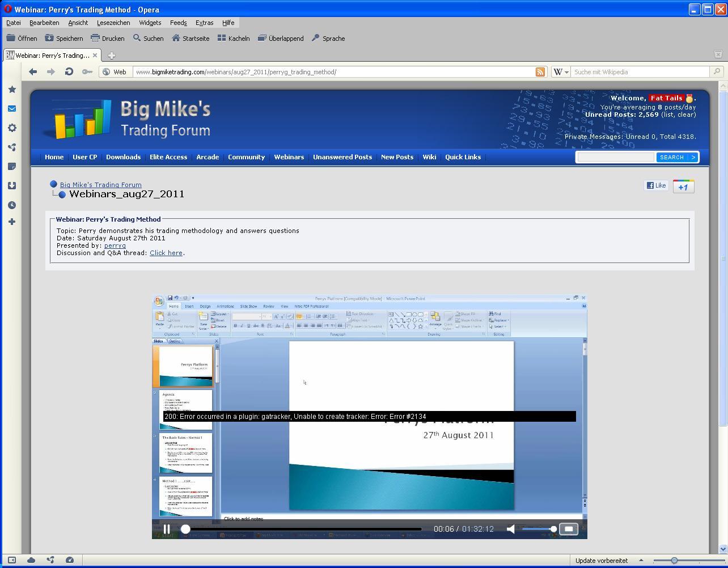Open New Posts in forum navigation
Screen dimensions: 728x568
coord(397,157)
